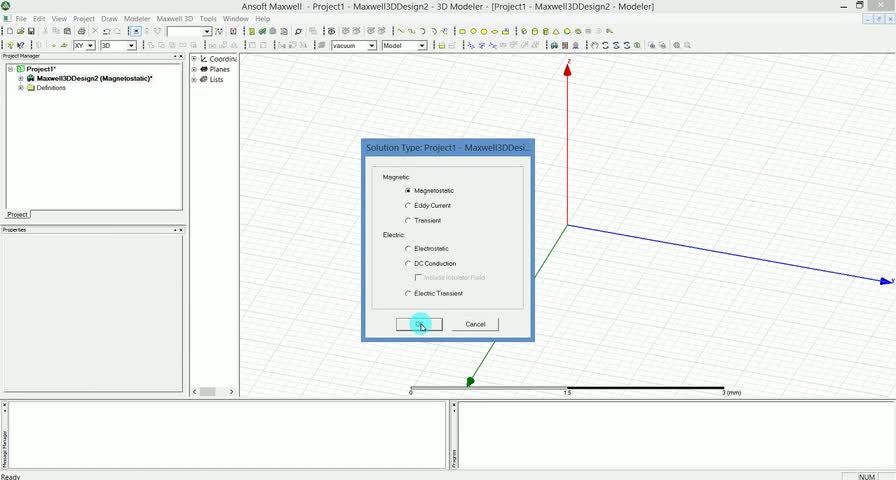Expand the Maxwell3DDesign2 tree node
The width and height of the screenshot is (896, 480).
click(21, 78)
